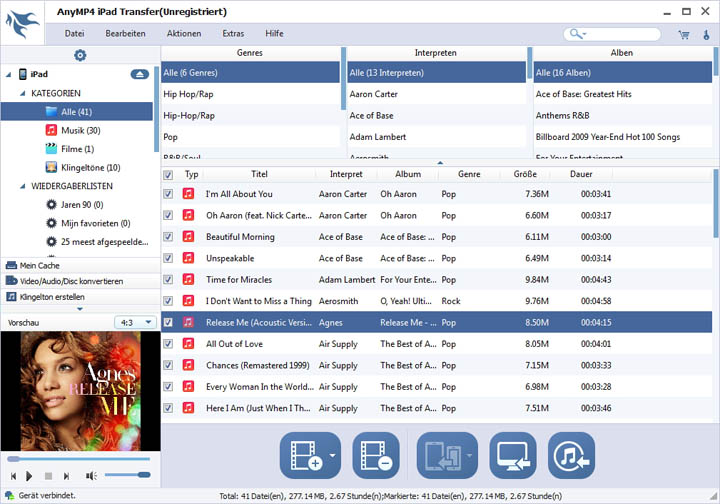The image size is (720, 504).
Task: Open Video/Audio/Disc konvertieren
Action: click(80, 281)
